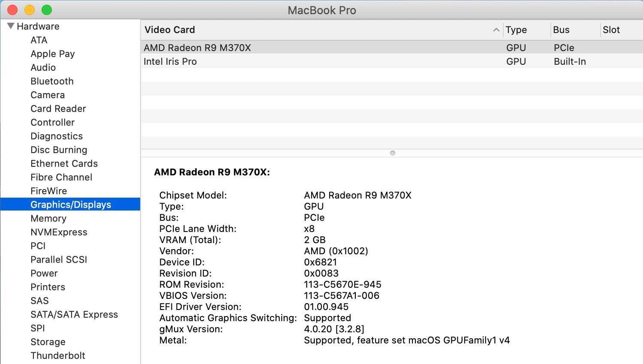643x364 pixels.
Task: Select Audio in the Hardware list
Action: [x=43, y=67]
